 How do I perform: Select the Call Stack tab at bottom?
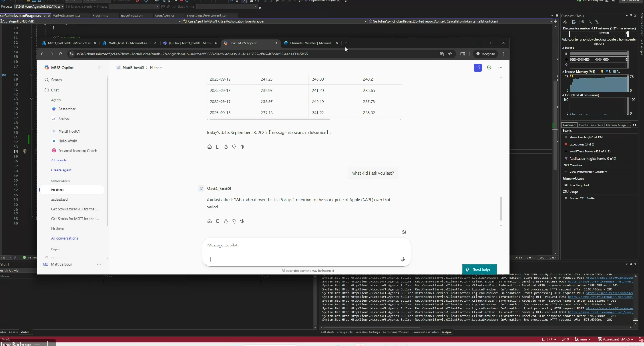(327, 332)
